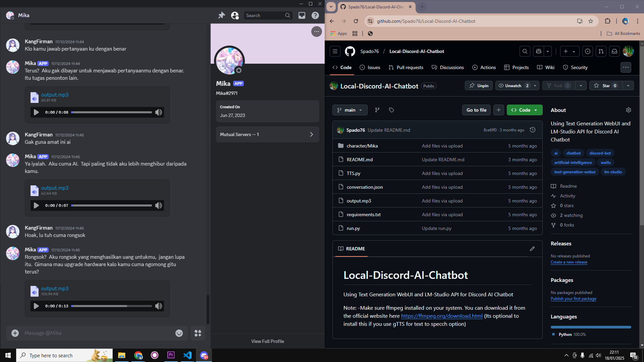This screenshot has width=644, height=362.
Task: Go to GitHub home via Octocat logo
Action: (x=350, y=51)
